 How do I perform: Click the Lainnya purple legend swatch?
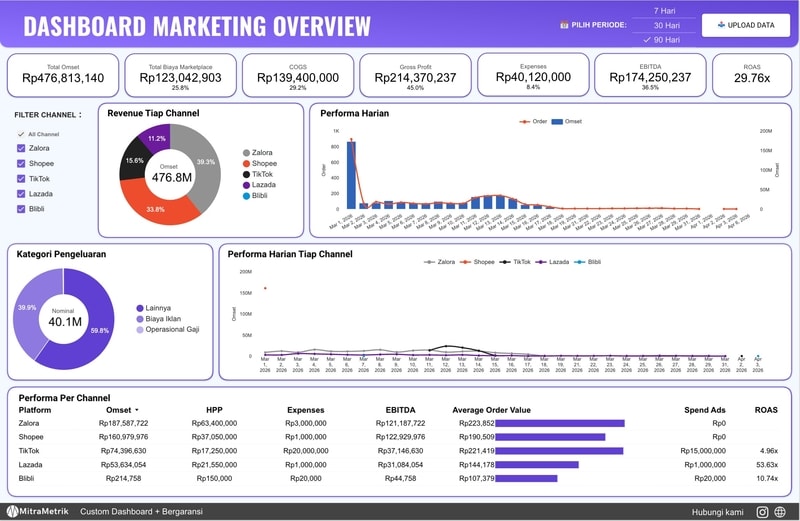(x=140, y=308)
